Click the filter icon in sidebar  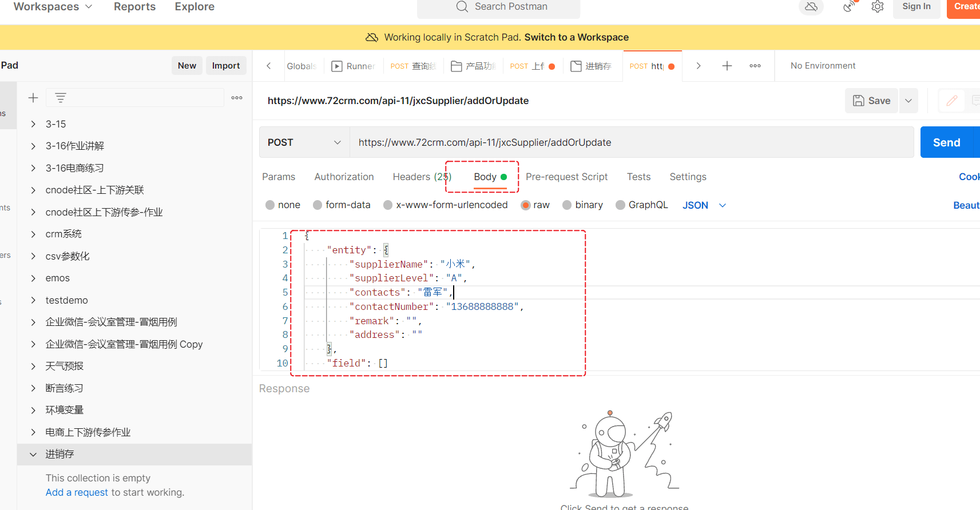point(61,98)
